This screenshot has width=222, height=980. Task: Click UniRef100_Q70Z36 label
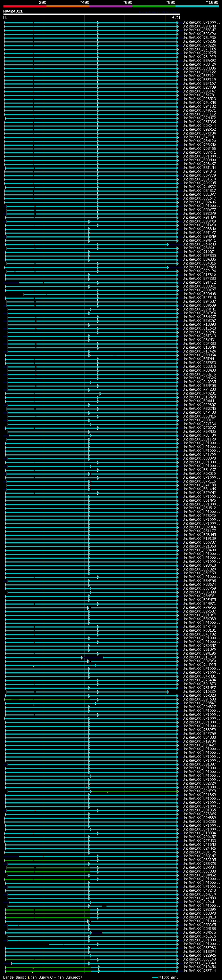click(199, 41)
